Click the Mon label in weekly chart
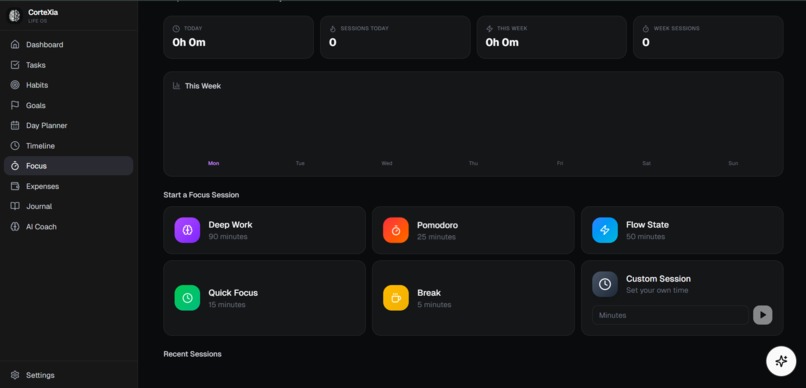This screenshot has width=806, height=388. (213, 163)
